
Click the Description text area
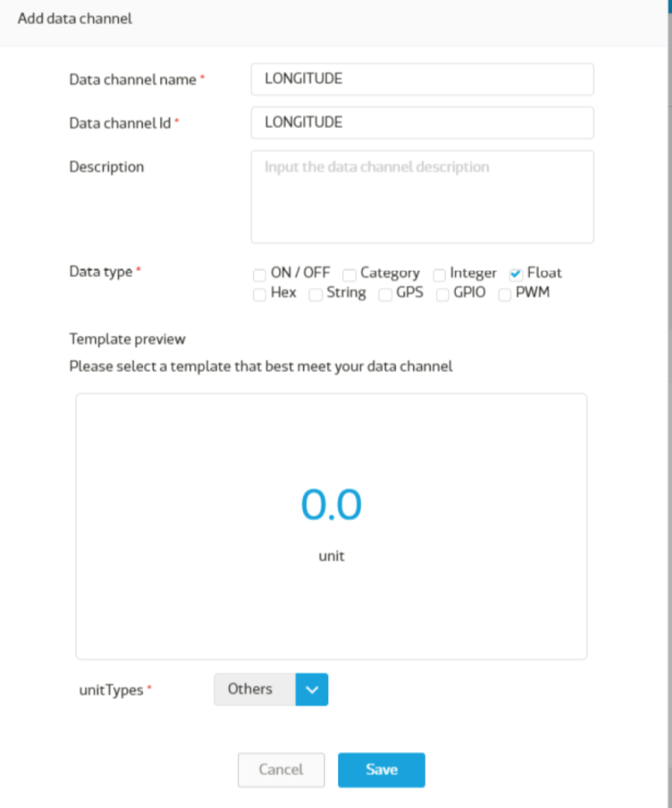422,196
